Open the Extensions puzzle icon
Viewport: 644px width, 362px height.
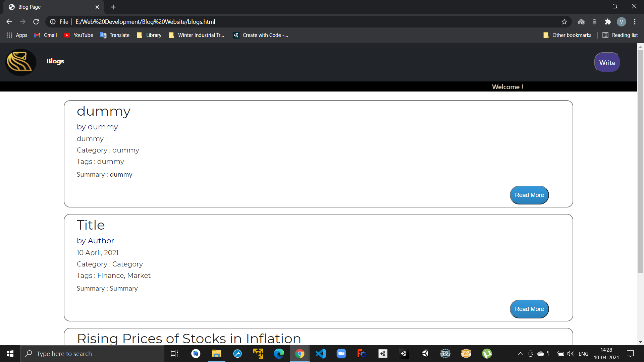coord(608,22)
